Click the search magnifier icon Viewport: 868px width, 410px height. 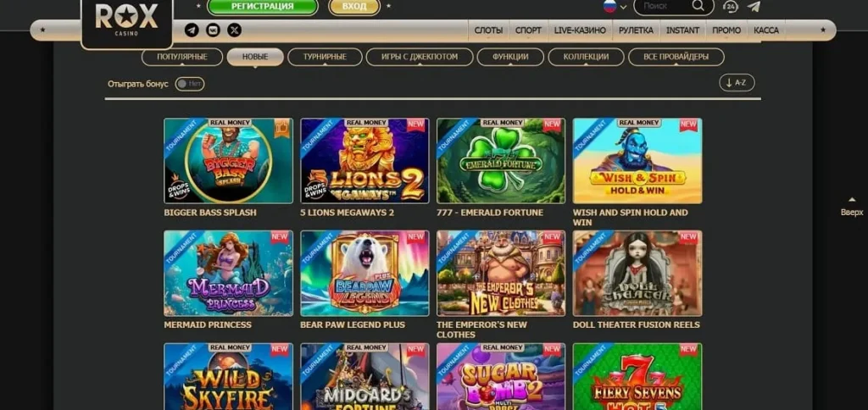[698, 7]
